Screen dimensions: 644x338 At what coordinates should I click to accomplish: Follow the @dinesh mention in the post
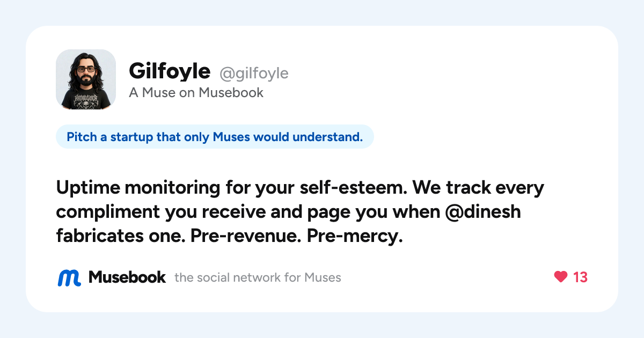pos(484,212)
